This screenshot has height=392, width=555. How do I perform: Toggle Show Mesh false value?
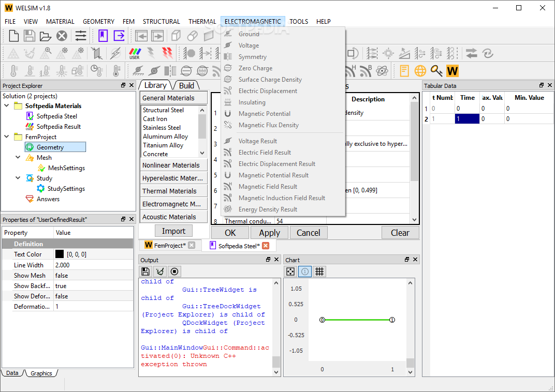click(x=93, y=275)
